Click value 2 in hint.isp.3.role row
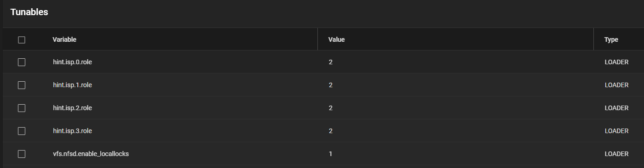The width and height of the screenshot is (644, 168). pyautogui.click(x=330, y=131)
